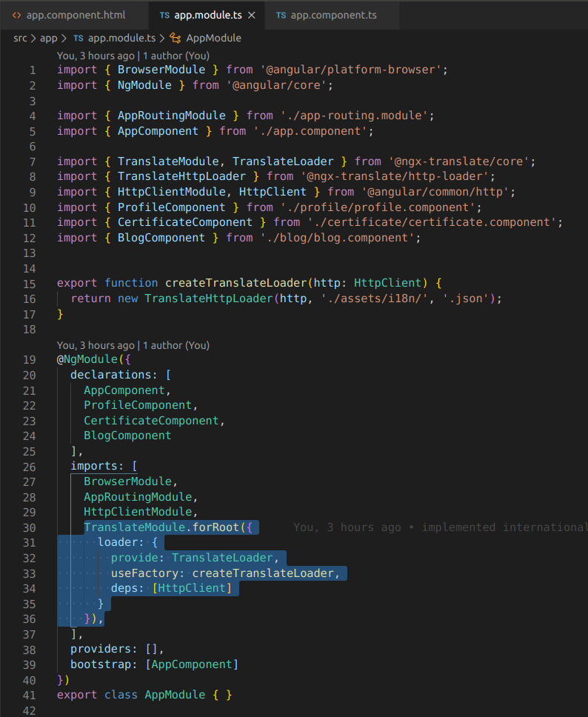Viewport: 588px width, 717px height.
Task: Click CertificateComponent in declarations list
Action: pos(151,421)
